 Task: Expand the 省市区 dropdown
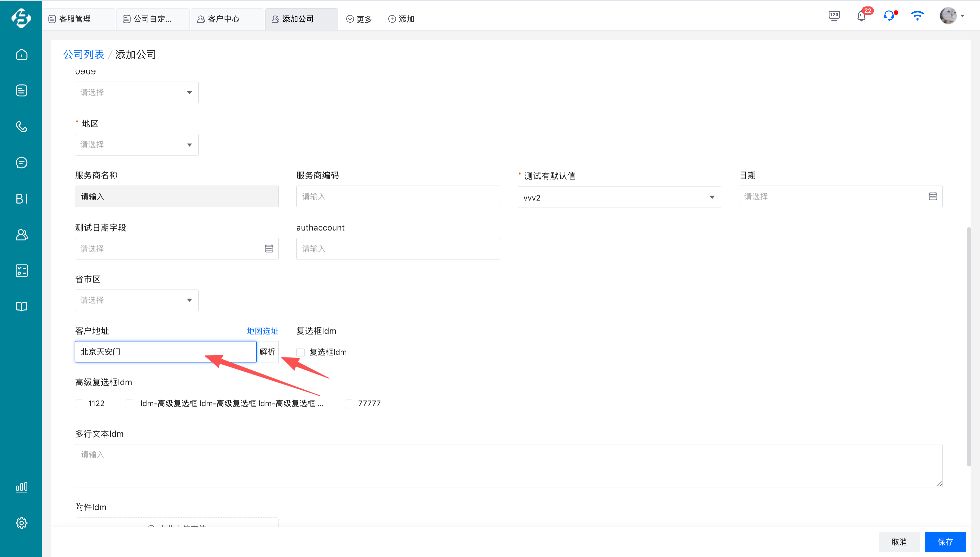coord(137,300)
